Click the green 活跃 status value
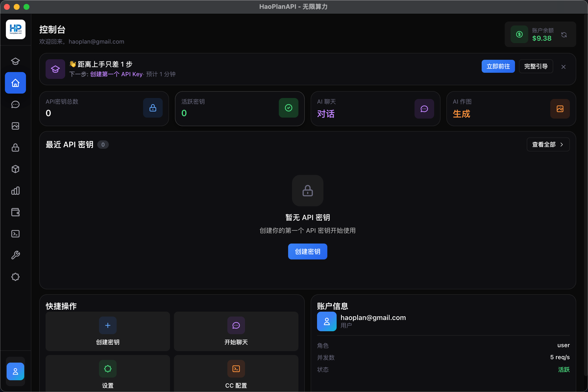The width and height of the screenshot is (588, 392). pos(564,369)
